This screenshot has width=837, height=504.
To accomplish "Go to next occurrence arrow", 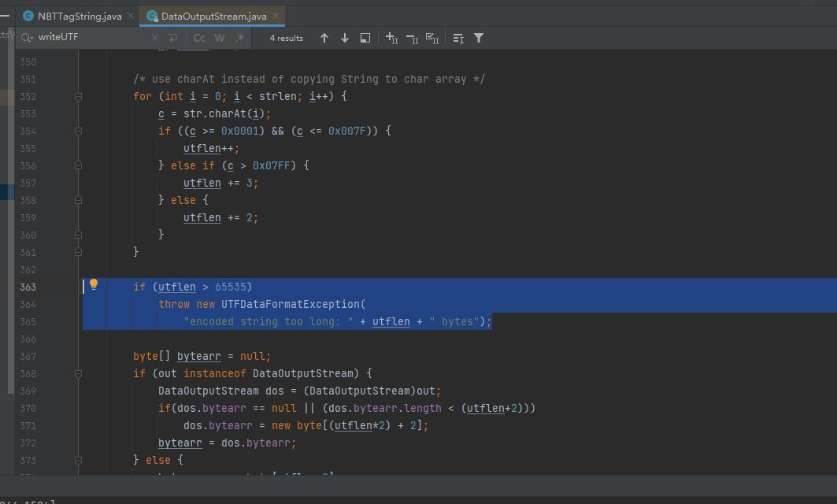I will (x=345, y=38).
